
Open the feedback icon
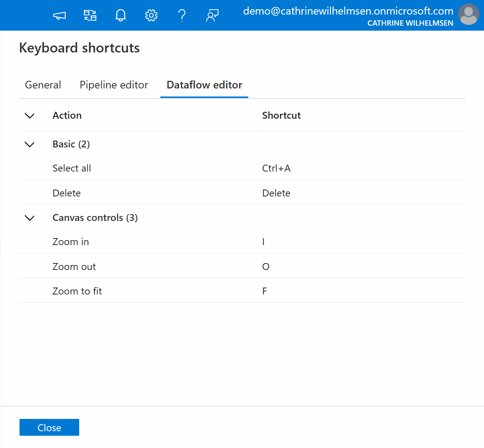tap(212, 16)
